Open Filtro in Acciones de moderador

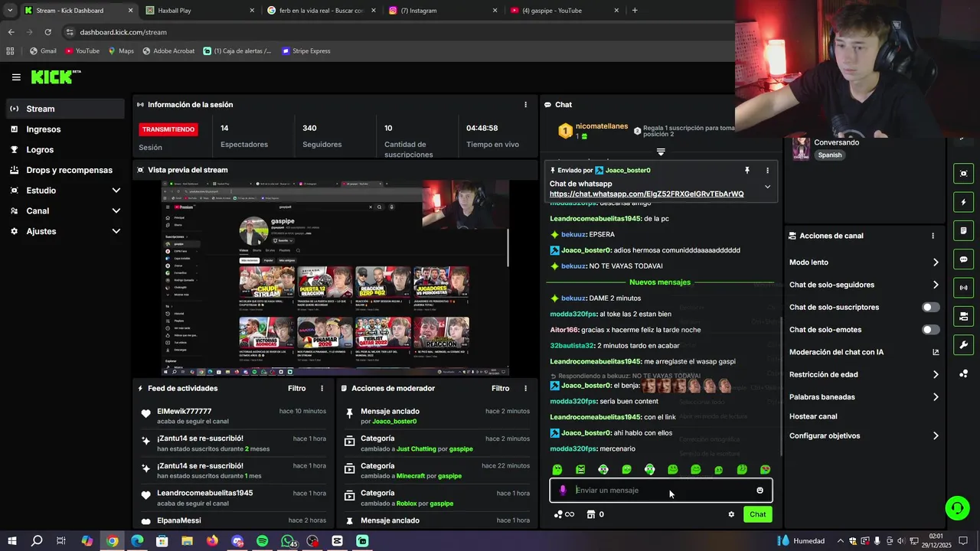point(500,389)
